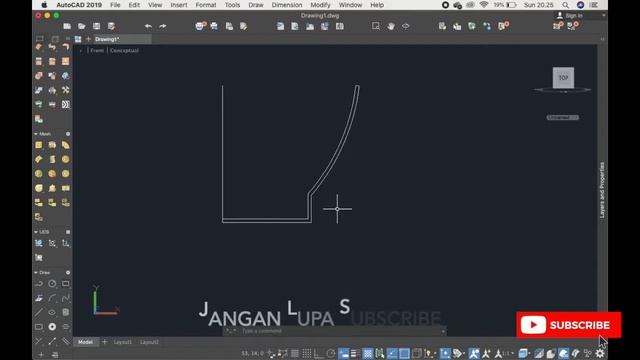Select the Pan hand tool
640x360 pixels.
[x=391, y=26]
